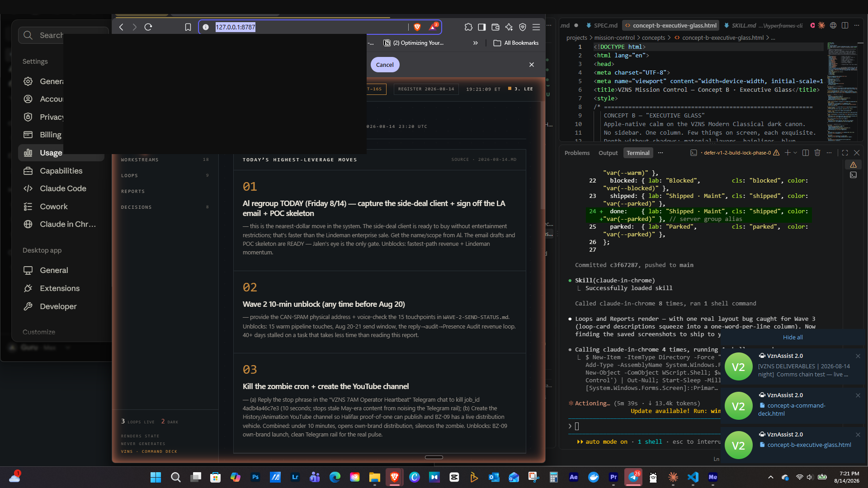The image size is (868, 488).
Task: Click the Cancel button in browser bar
Action: (x=385, y=65)
